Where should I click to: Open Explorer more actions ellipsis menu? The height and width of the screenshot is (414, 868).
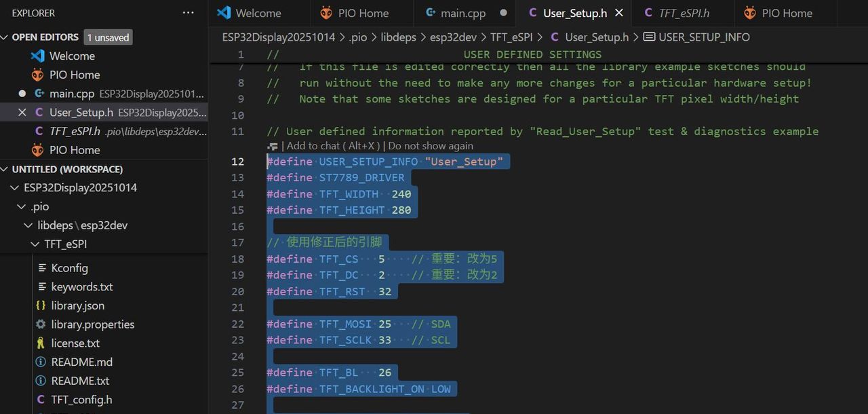tap(188, 13)
